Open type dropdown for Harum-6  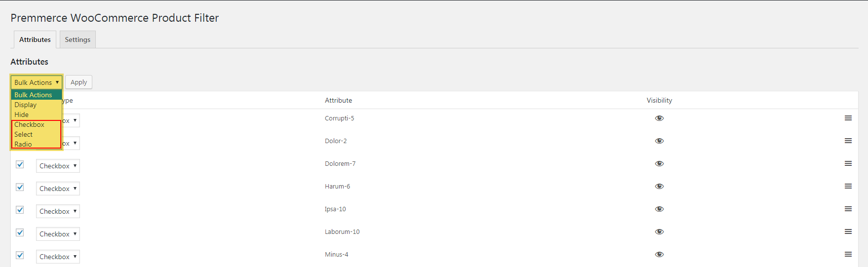(x=58, y=189)
